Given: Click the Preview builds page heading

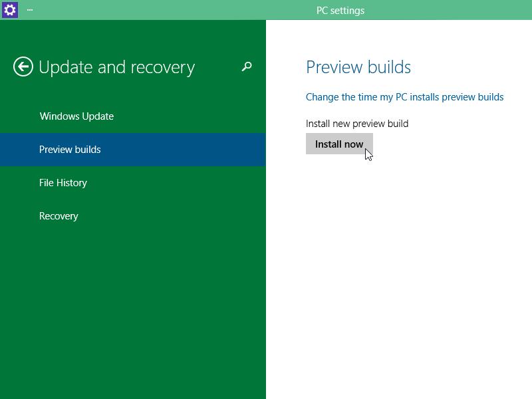Looking at the screenshot, I should click(x=358, y=67).
